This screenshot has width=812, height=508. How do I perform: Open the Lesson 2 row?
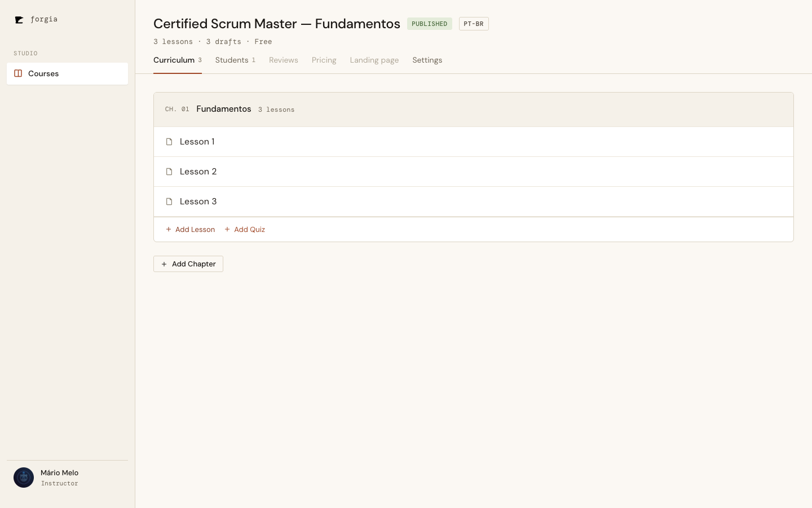(x=474, y=172)
